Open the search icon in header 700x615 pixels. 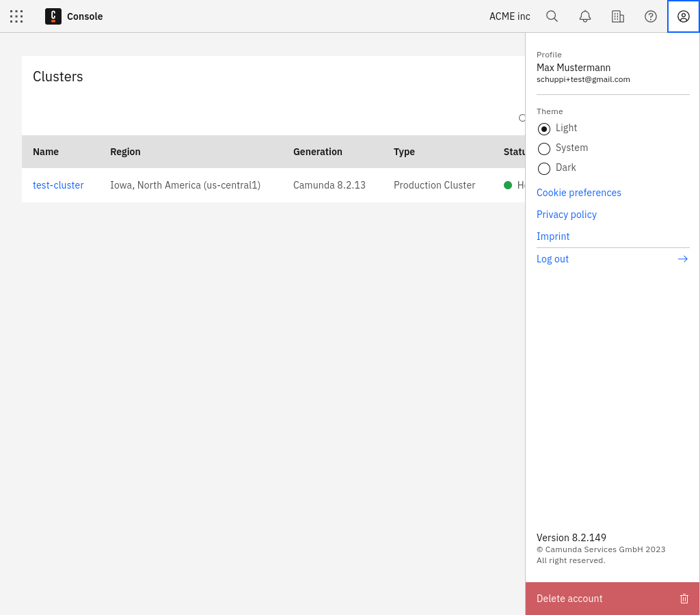pyautogui.click(x=552, y=16)
